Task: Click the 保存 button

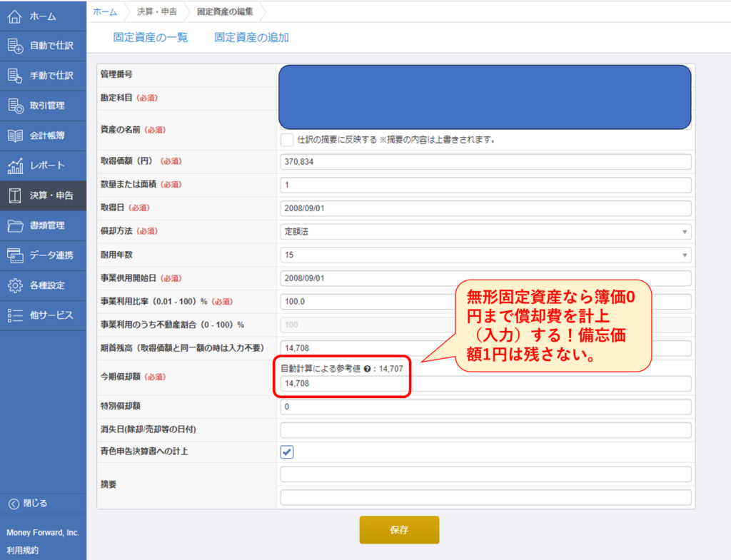Action: click(x=399, y=530)
